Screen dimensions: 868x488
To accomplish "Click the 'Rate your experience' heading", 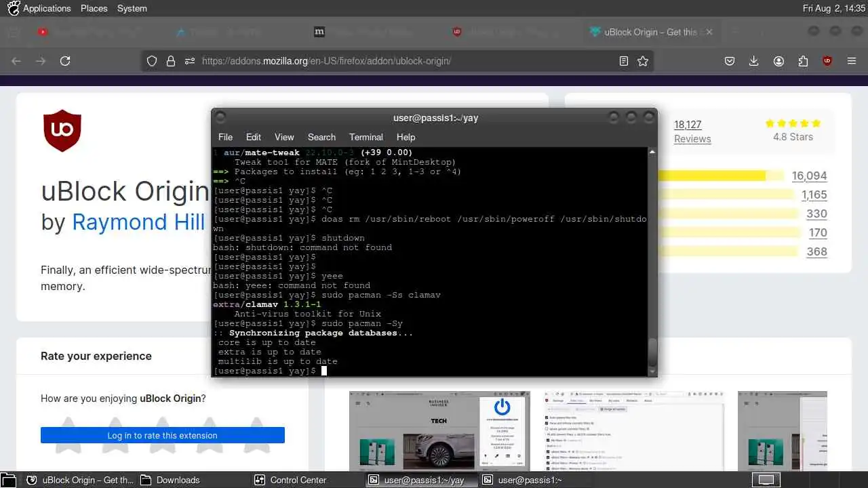I will (x=96, y=356).
